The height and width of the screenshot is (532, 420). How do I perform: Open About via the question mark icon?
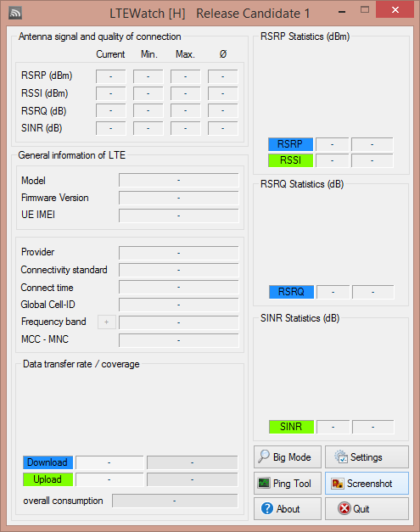[267, 508]
